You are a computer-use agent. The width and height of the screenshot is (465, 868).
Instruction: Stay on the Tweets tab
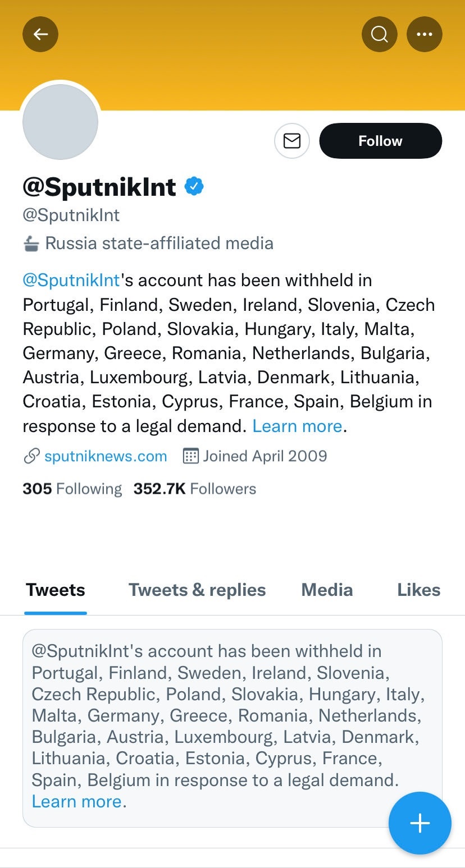[55, 590]
